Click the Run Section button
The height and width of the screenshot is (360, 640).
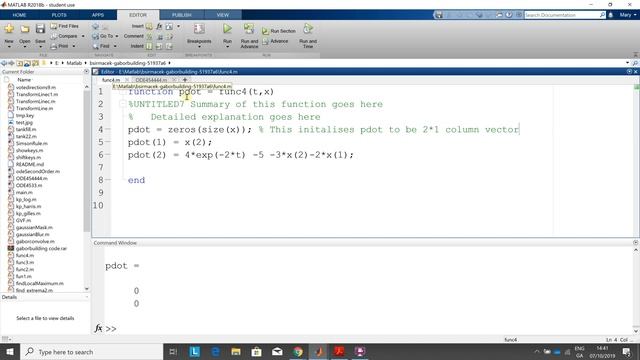(x=279, y=31)
